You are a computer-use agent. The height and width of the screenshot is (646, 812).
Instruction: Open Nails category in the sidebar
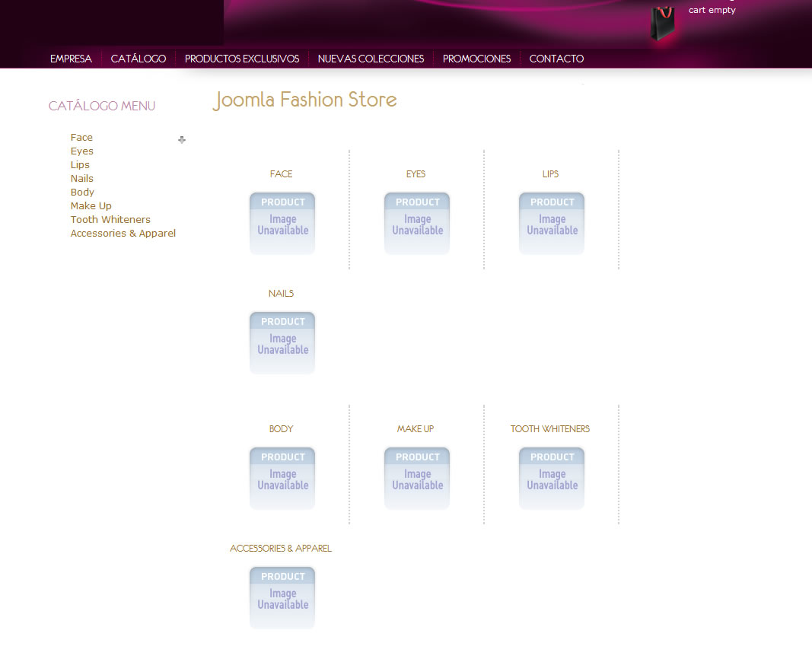[82, 179]
